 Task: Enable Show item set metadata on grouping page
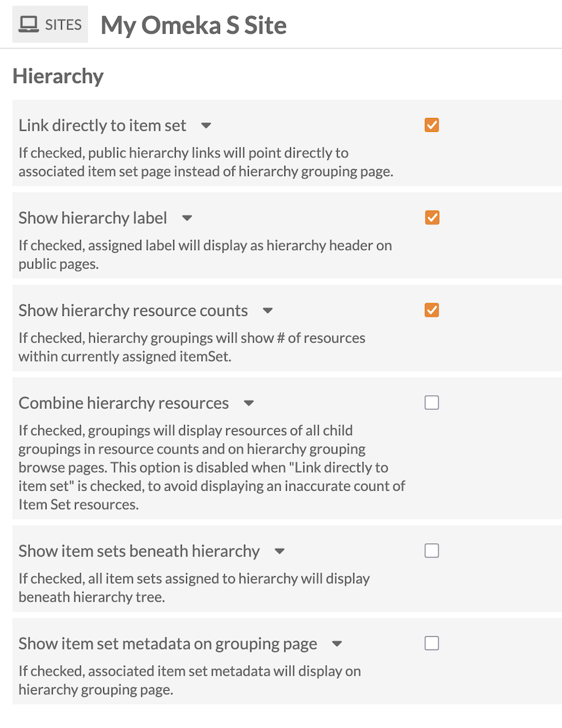[x=431, y=643]
